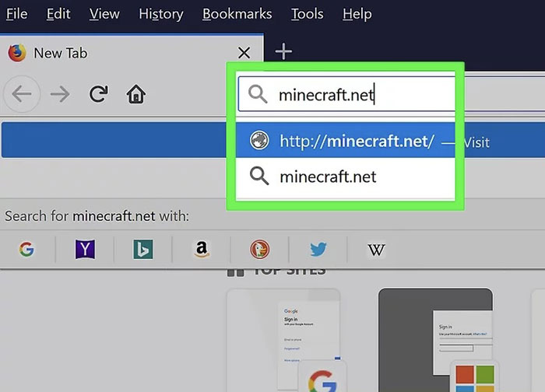Viewport: 545px width, 392px height.
Task: Click the magnifier icon beside minecraft.net suggestion
Action: [259, 176]
